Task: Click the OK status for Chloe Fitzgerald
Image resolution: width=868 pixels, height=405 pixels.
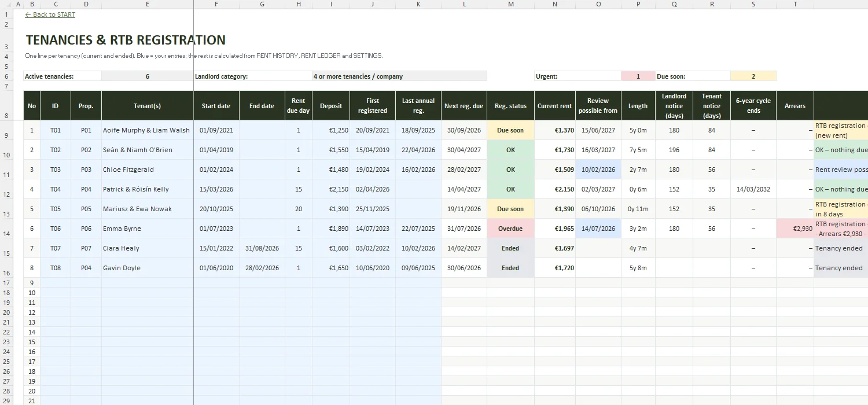Action: point(510,170)
